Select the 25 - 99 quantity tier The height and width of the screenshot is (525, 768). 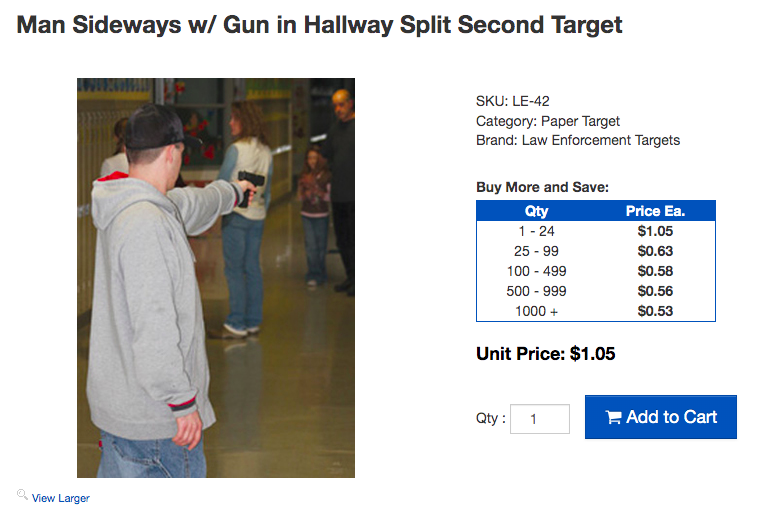536,251
